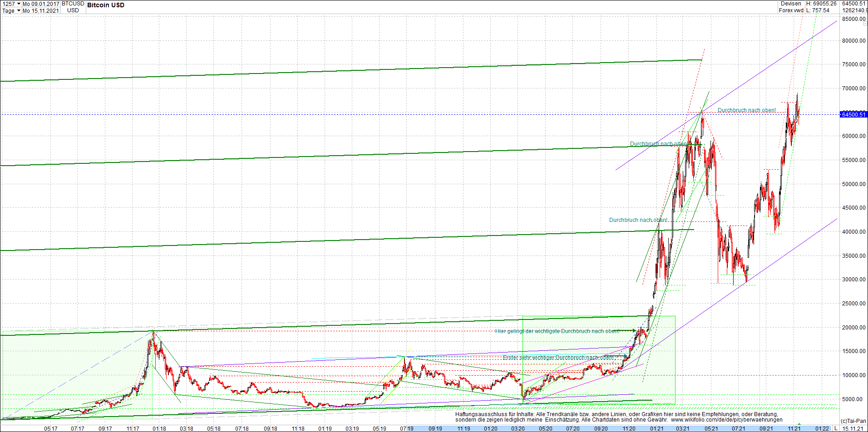
Task: Click the Devisen category label
Action: (x=791, y=4)
